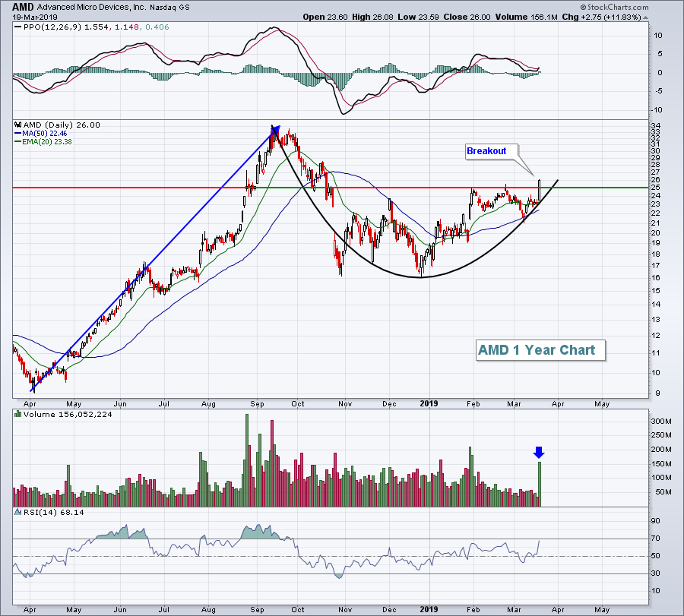Click the "Chg +2.75 (+11.83%)" value
The width and height of the screenshot is (684, 616).
click(601, 17)
